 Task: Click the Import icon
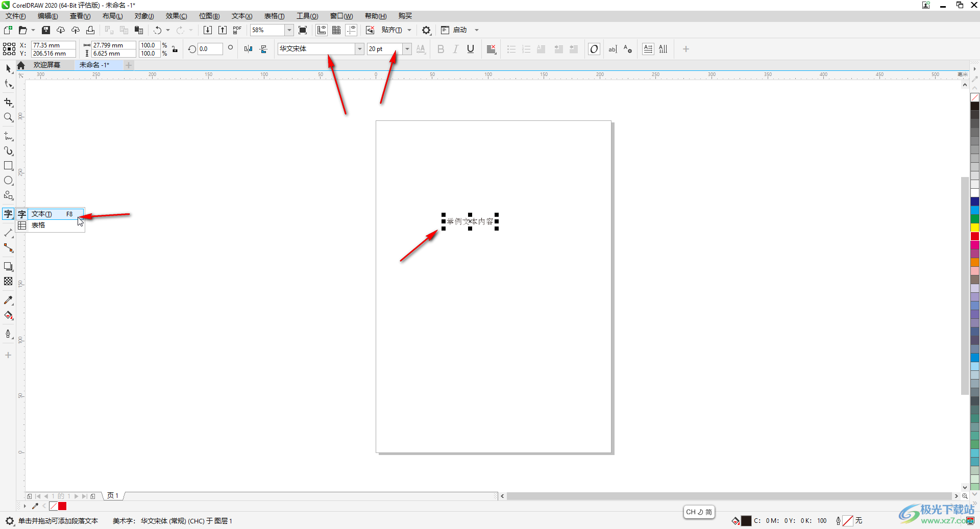point(208,30)
